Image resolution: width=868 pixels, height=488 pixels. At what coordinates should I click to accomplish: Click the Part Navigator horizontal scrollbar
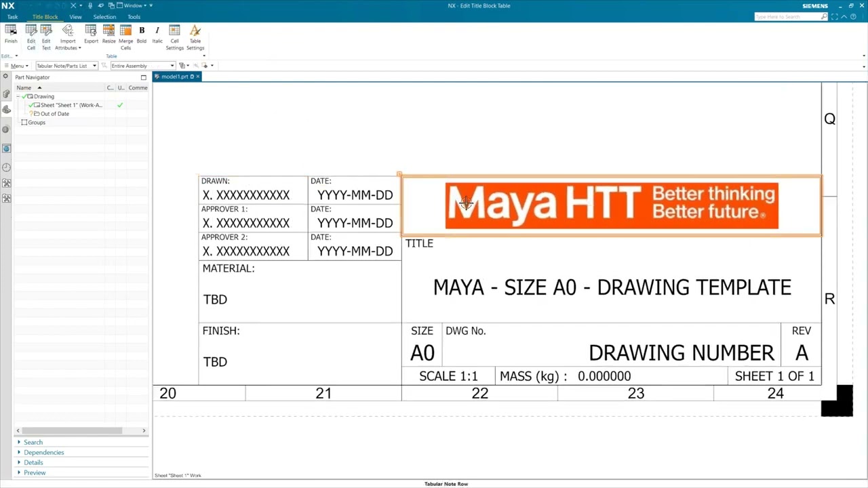(x=71, y=430)
